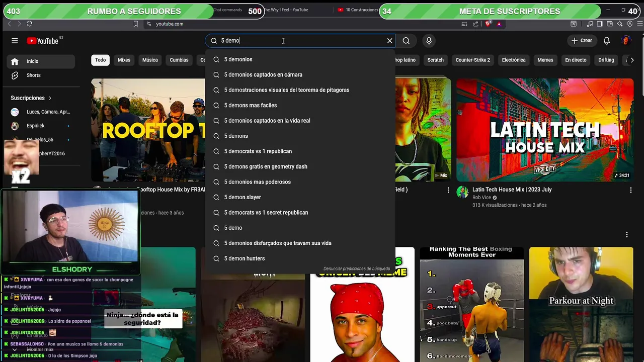Clear the search box with the X

point(389,41)
